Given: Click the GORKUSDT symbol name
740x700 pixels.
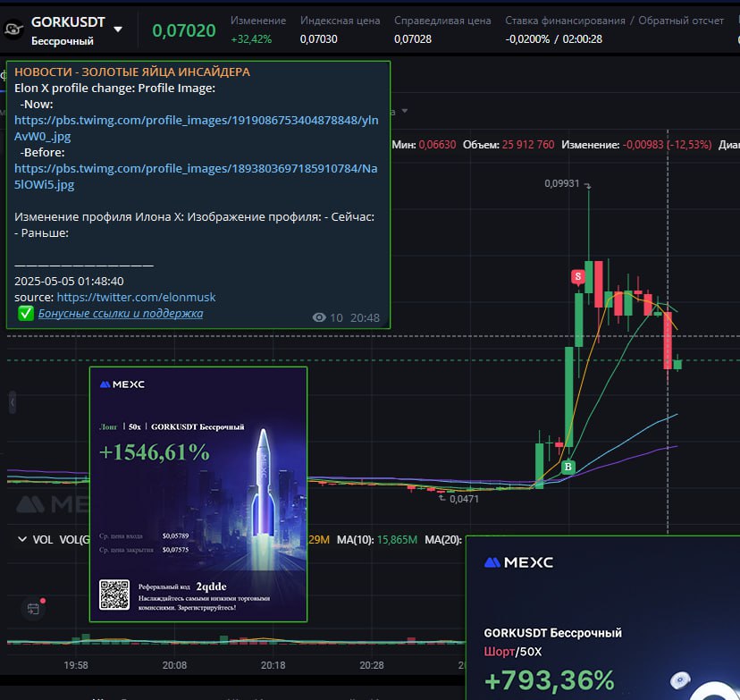Looking at the screenshot, I should coord(68,22).
